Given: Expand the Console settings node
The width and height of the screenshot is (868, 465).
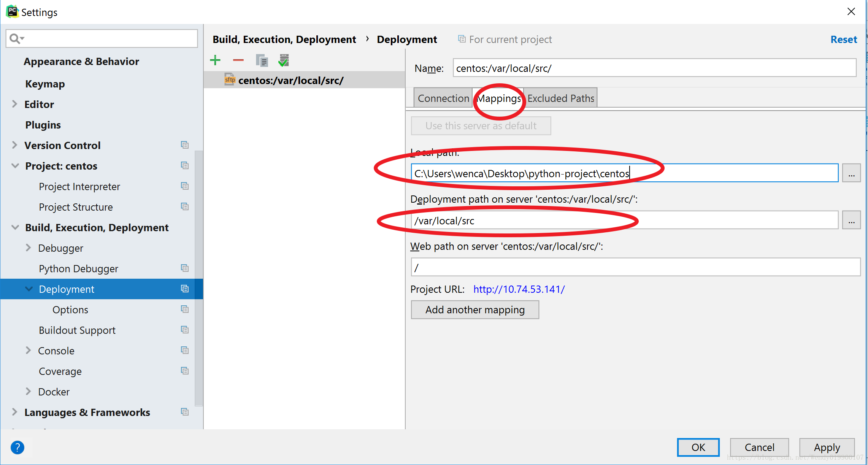Looking at the screenshot, I should coord(28,351).
